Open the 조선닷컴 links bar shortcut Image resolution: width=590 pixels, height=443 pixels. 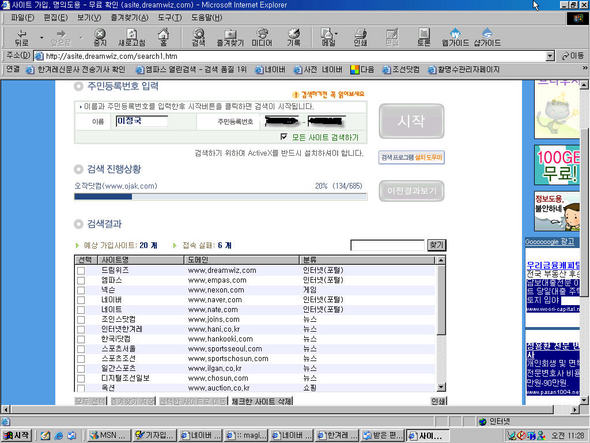tap(401, 70)
